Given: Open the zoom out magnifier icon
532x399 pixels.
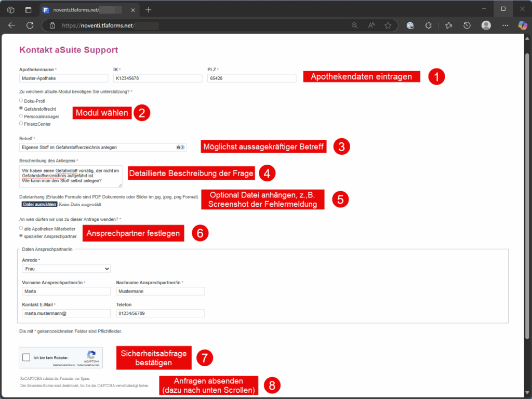Looking at the screenshot, I should (x=354, y=25).
